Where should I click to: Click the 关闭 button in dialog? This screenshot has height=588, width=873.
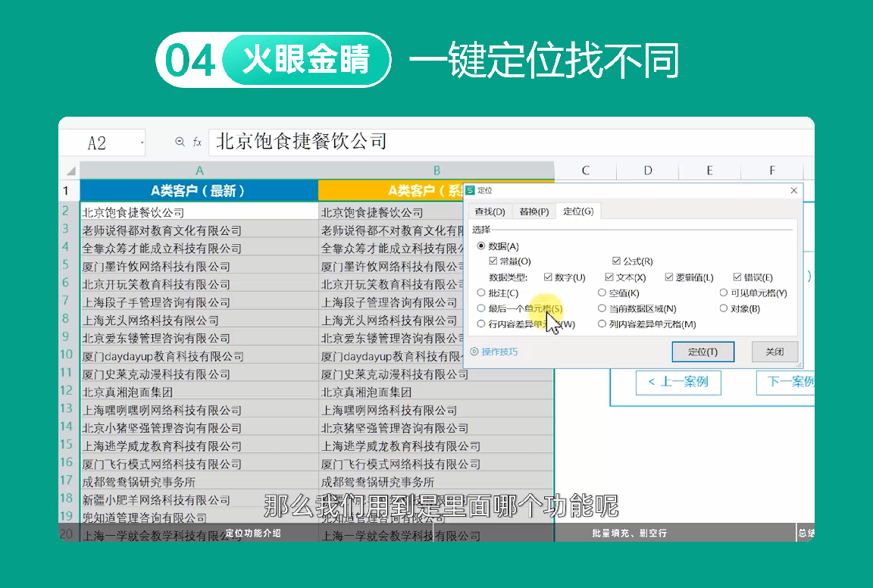pos(774,352)
